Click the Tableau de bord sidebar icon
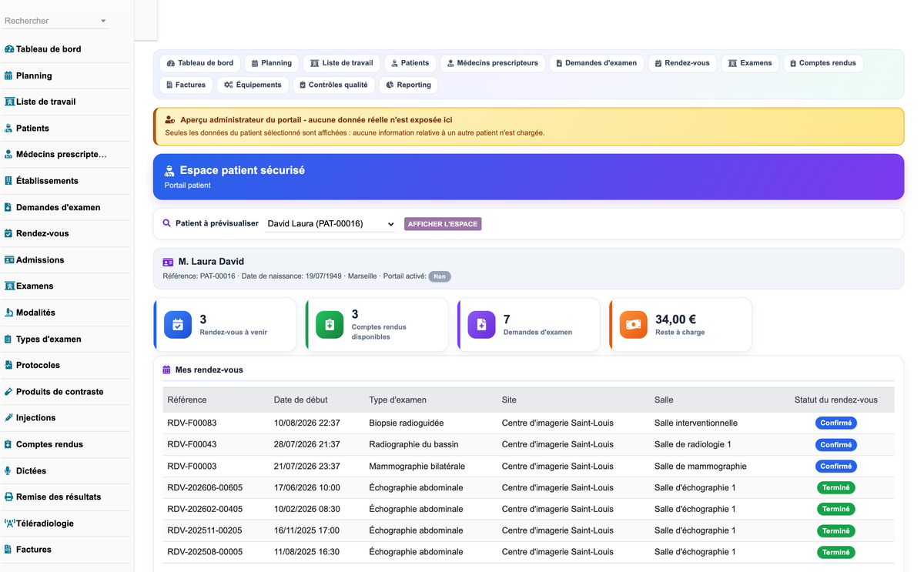 9,49
